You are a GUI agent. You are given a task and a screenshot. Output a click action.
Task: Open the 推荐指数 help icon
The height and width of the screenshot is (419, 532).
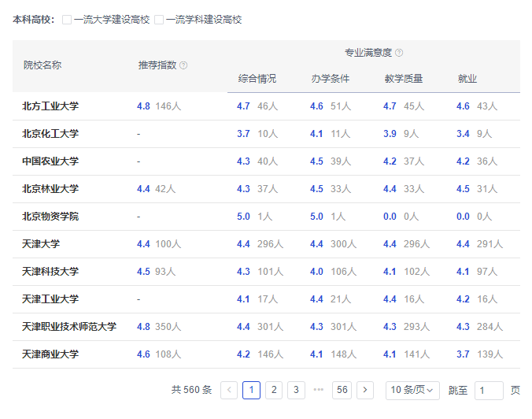coord(183,65)
